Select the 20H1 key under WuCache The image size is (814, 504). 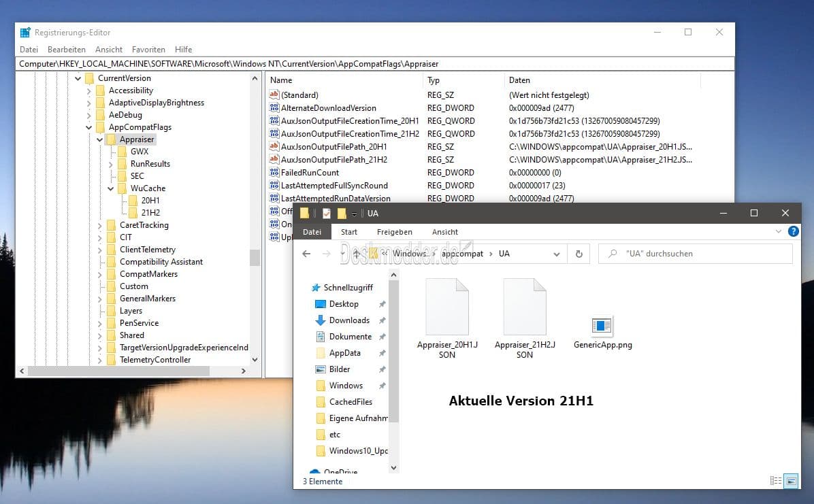pos(150,201)
